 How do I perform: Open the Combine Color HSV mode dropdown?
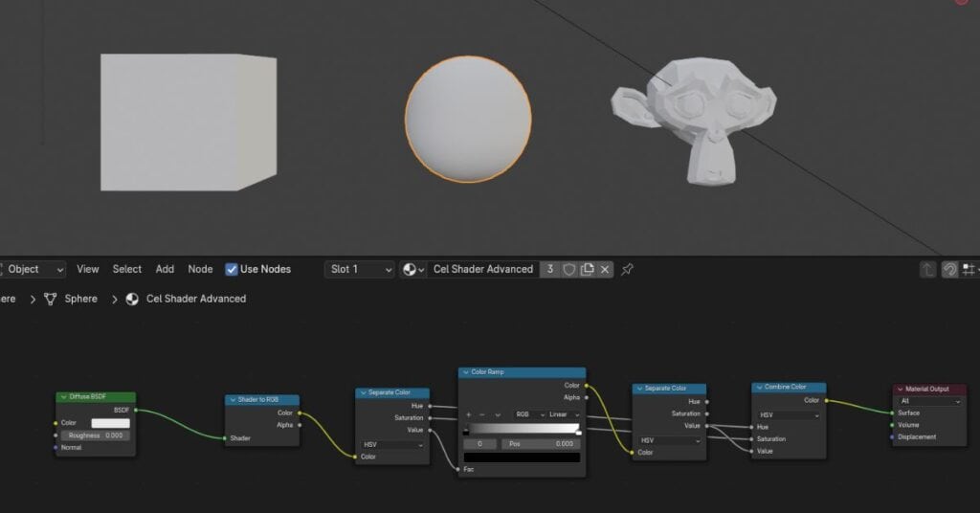pos(788,415)
